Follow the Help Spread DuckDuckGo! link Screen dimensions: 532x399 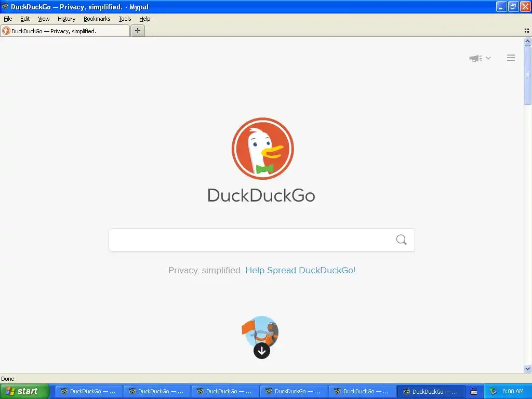tap(300, 270)
